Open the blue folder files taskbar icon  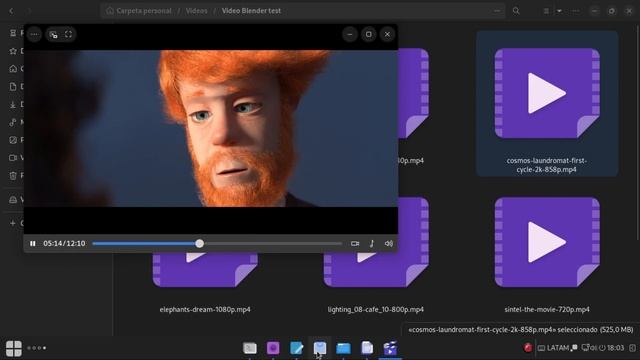[343, 348]
